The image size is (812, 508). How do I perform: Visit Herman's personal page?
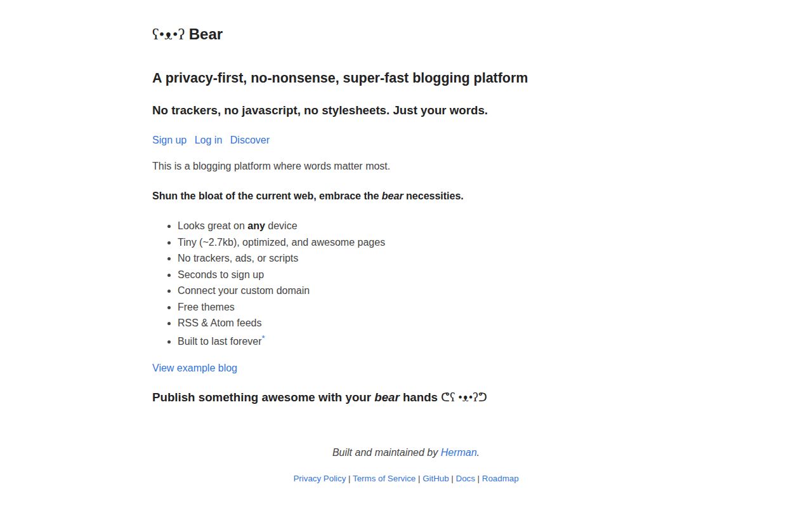pos(458,452)
